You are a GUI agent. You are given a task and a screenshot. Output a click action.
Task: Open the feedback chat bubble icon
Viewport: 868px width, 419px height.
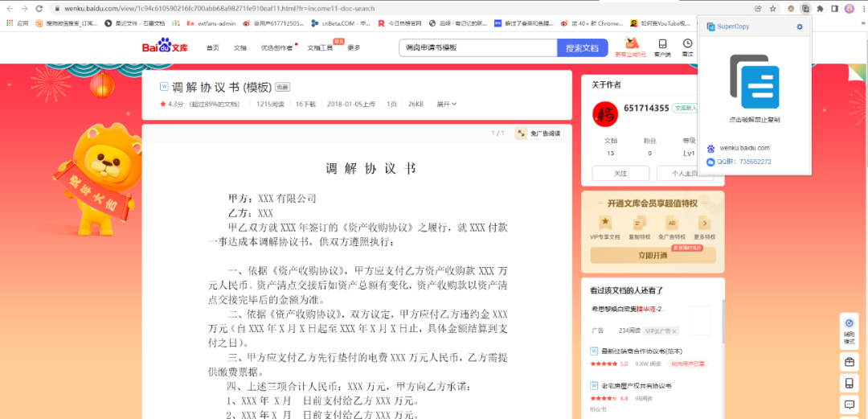pos(849,403)
